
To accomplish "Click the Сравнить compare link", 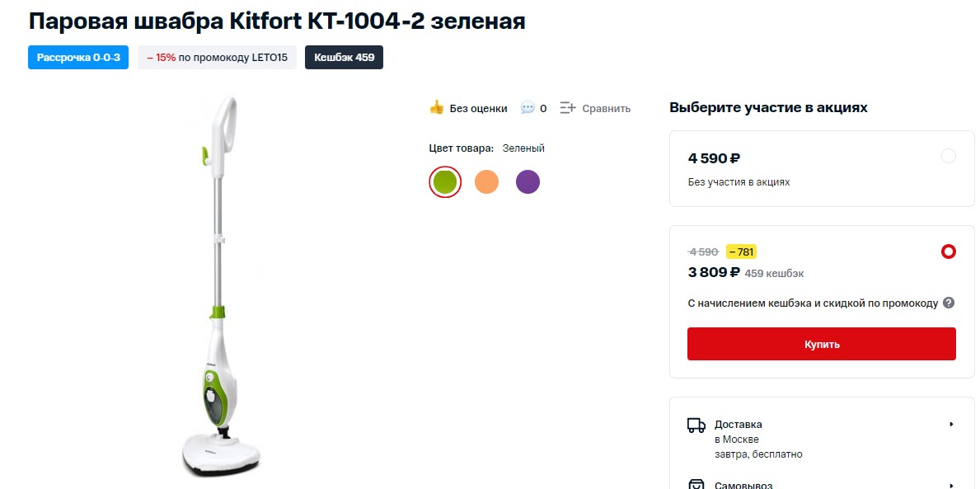I will pyautogui.click(x=606, y=108).
